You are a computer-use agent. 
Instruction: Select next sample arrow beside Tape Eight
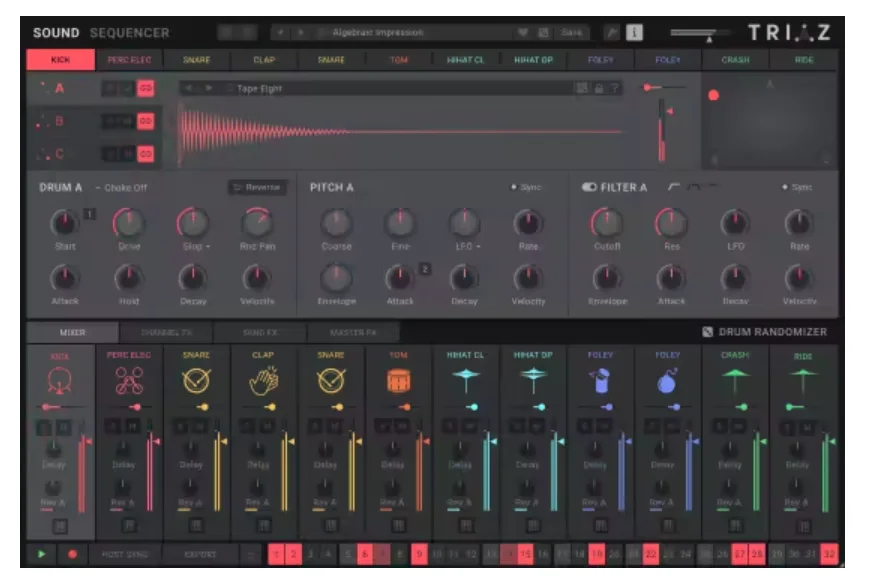209,88
